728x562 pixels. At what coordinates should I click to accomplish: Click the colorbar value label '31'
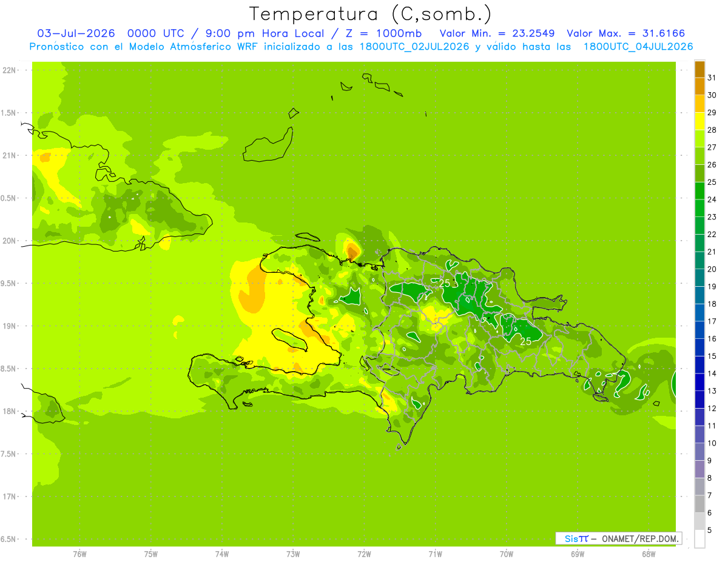pos(712,78)
